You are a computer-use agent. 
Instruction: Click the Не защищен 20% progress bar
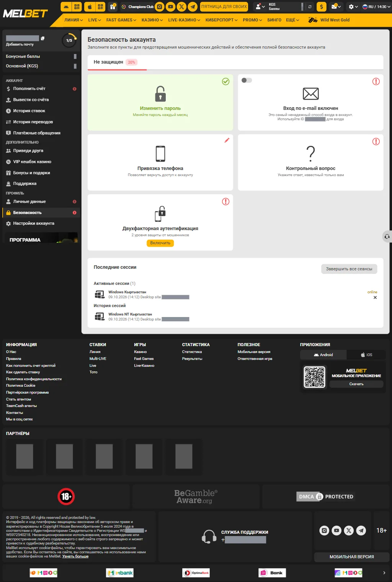coord(235,62)
